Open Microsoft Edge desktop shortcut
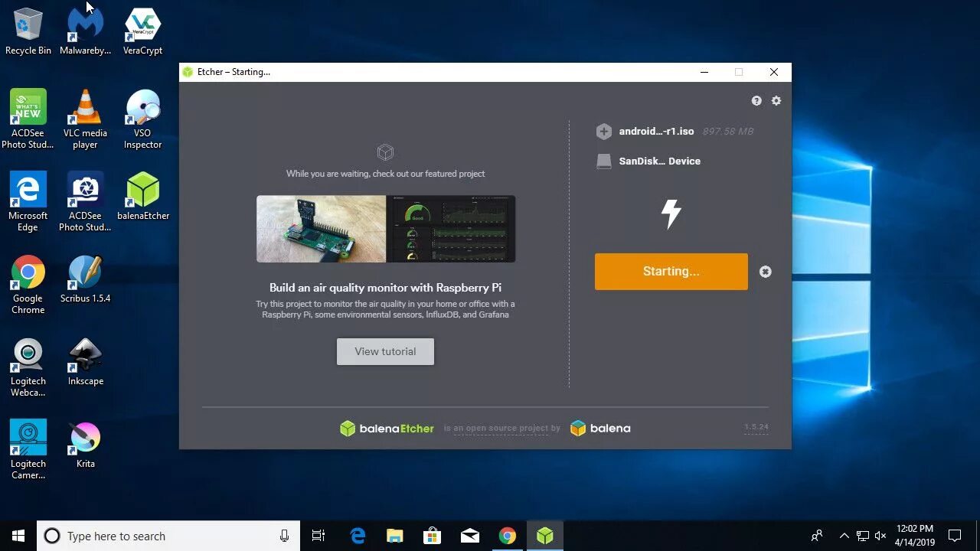980x551 pixels. tap(28, 202)
